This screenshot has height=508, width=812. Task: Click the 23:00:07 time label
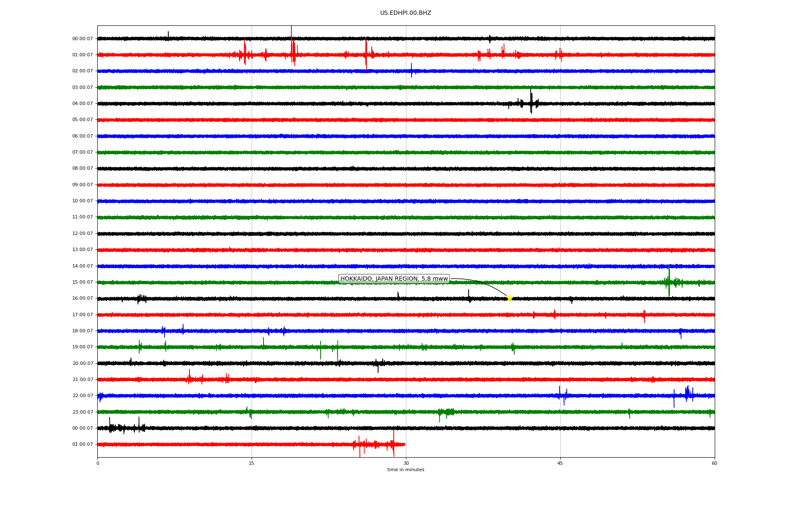point(82,412)
